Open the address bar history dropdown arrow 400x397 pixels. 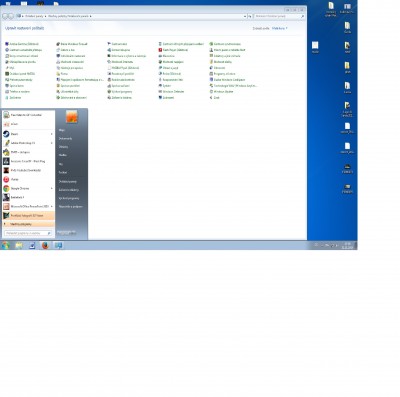245,16
